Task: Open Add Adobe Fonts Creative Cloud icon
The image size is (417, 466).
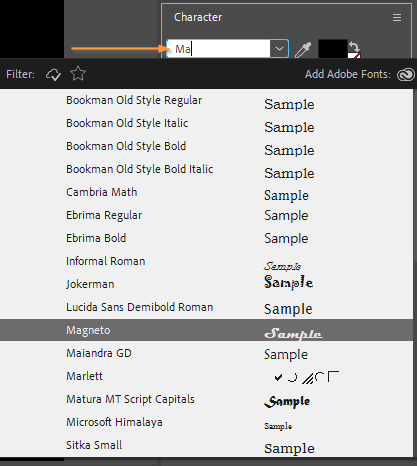Action: 406,74
